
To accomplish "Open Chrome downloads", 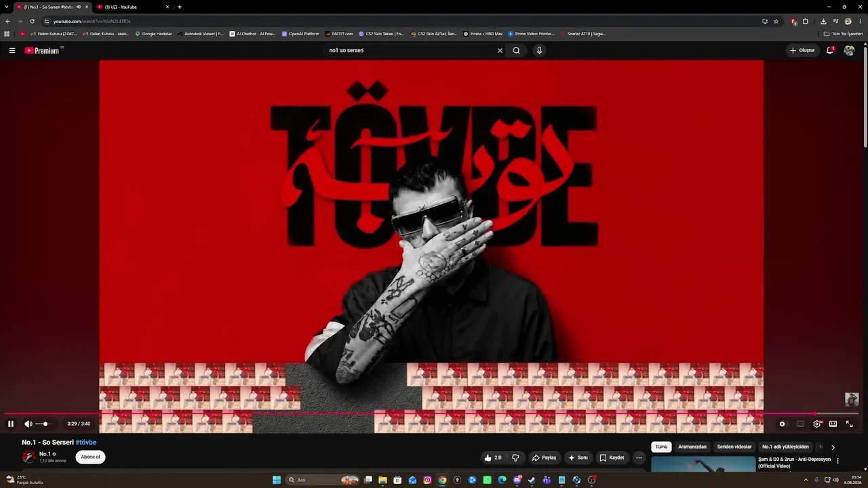I will tap(823, 21).
